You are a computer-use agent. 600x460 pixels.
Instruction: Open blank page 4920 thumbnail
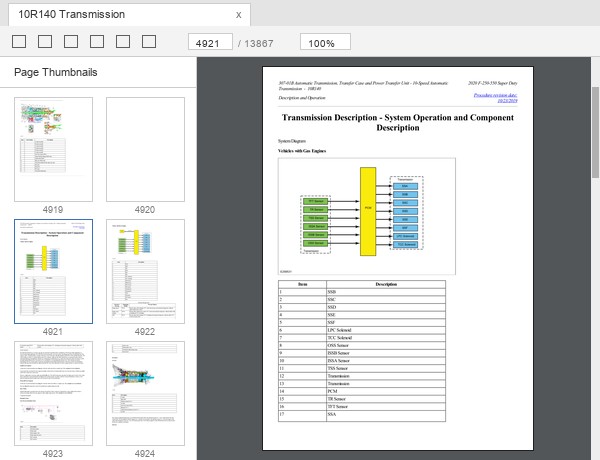coord(145,149)
